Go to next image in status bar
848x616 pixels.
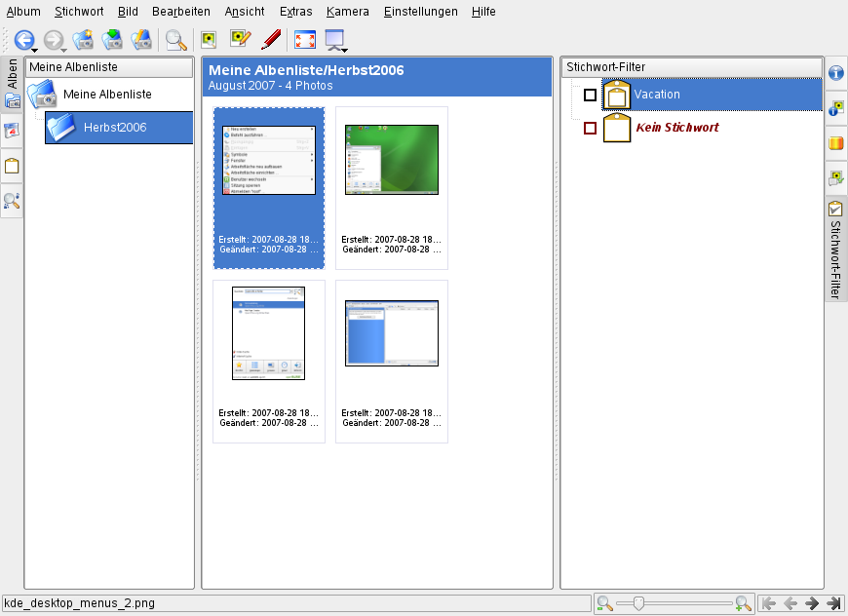tap(812, 603)
